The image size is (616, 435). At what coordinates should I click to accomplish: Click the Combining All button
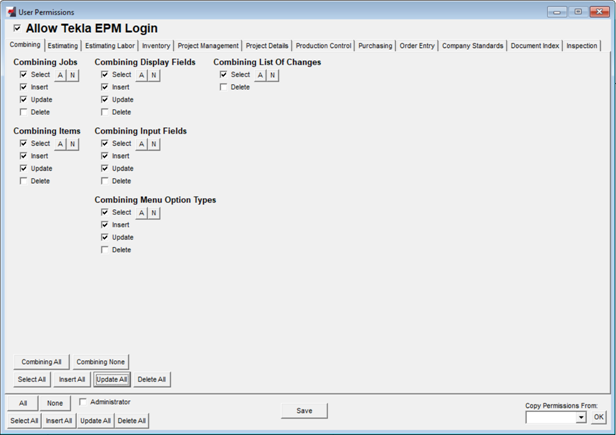click(x=41, y=362)
